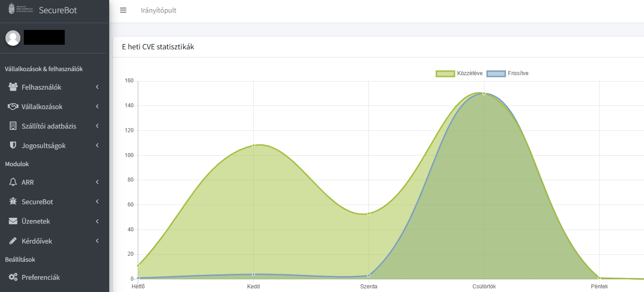Click the envelope icon beside Üzenetek

coord(13,221)
